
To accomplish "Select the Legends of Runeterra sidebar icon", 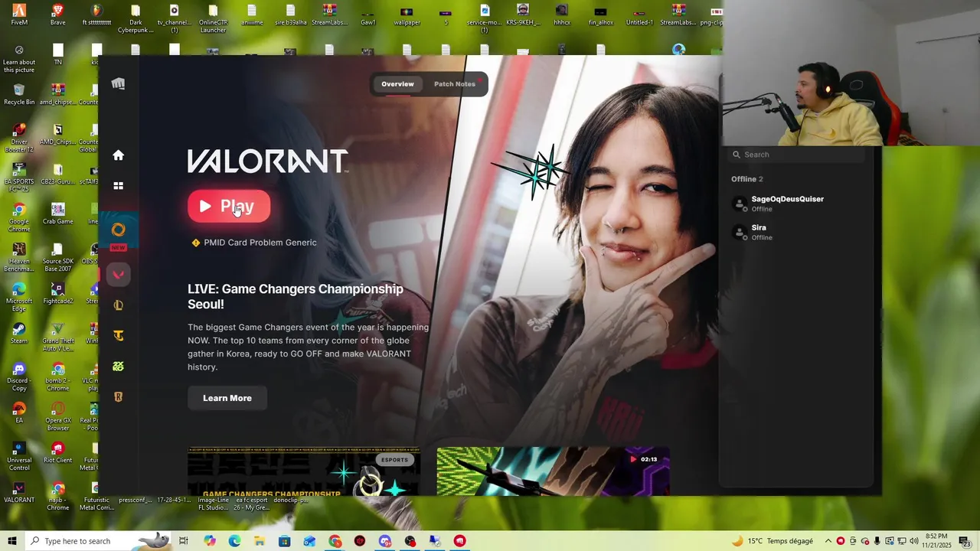I will tap(118, 397).
